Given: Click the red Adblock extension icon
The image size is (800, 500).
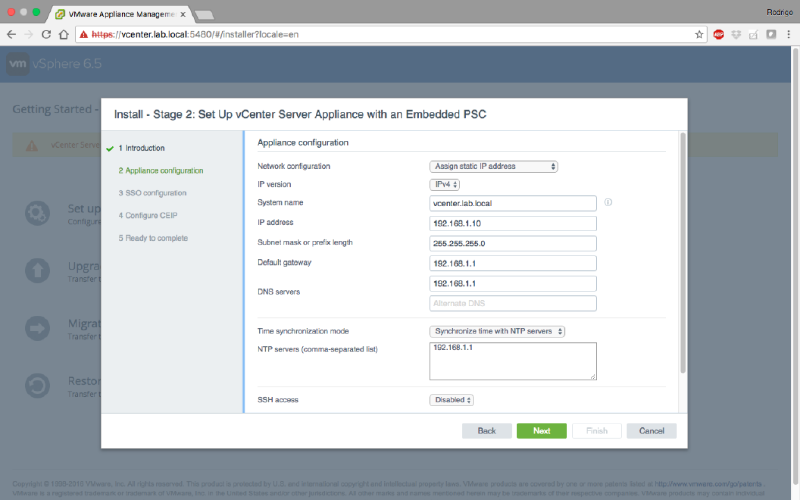Looking at the screenshot, I should [718, 34].
